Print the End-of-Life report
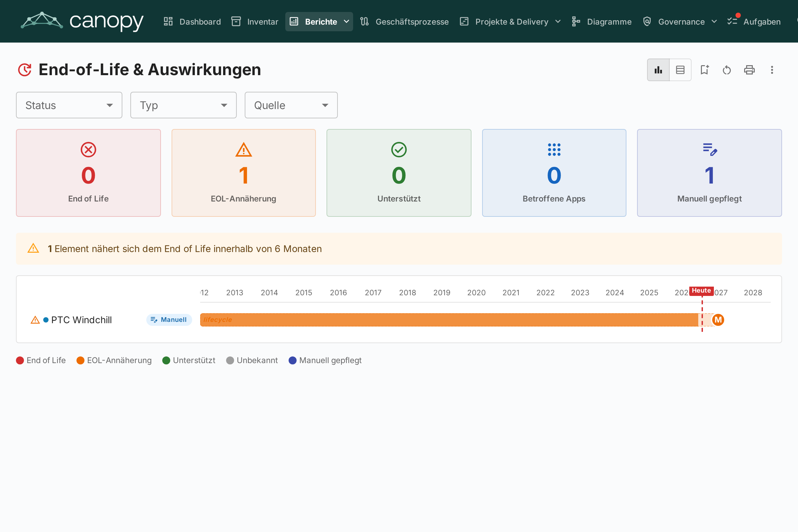The width and height of the screenshot is (798, 532). tap(749, 70)
